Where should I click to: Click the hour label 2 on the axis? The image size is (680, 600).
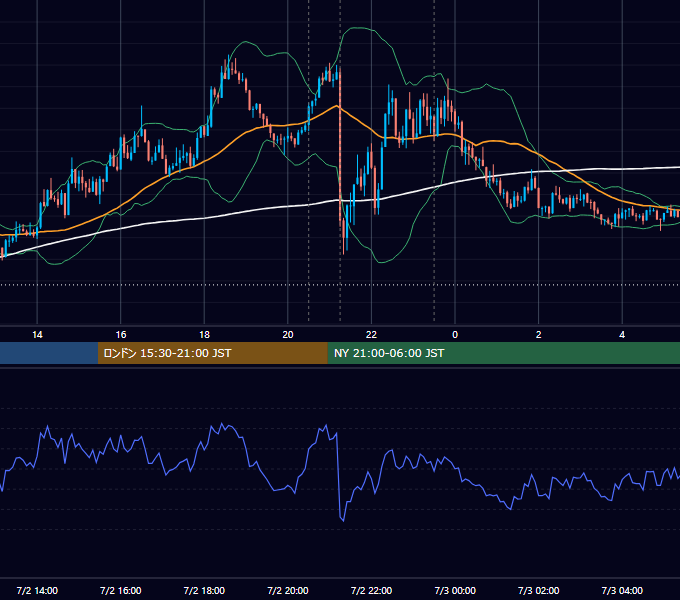click(539, 334)
